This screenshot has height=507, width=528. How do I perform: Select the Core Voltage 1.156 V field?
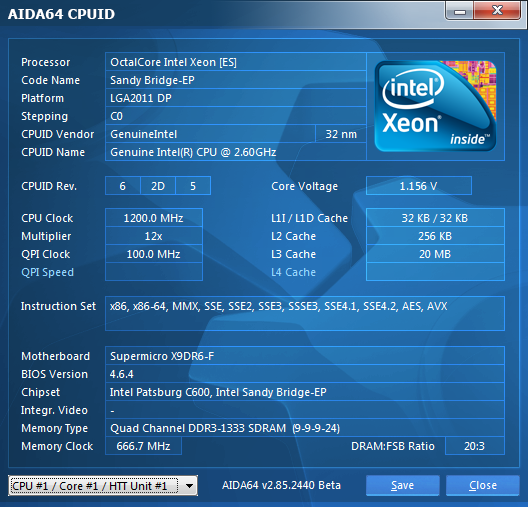[x=419, y=186]
